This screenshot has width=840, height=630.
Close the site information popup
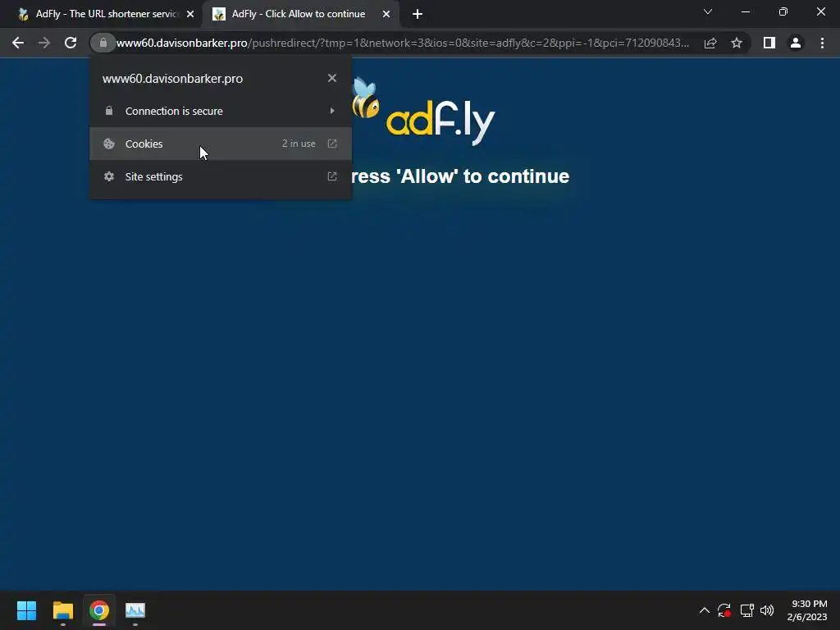332,78
